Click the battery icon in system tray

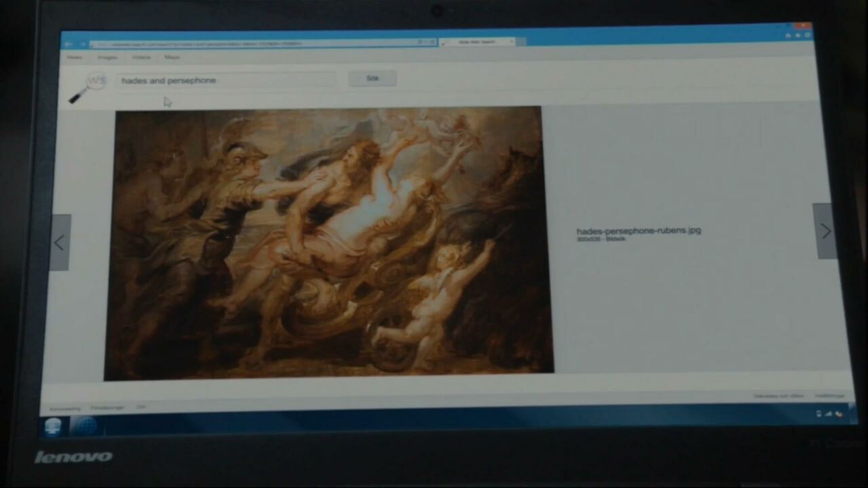pos(818,413)
